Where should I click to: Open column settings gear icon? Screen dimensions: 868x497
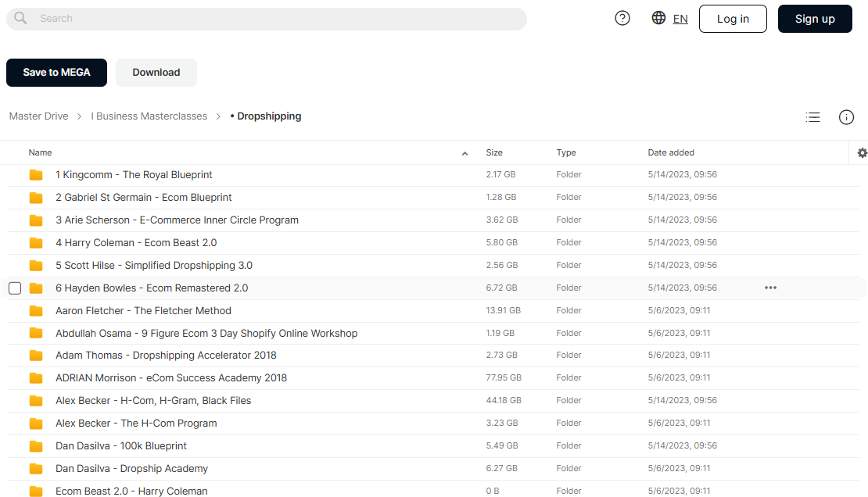(862, 152)
